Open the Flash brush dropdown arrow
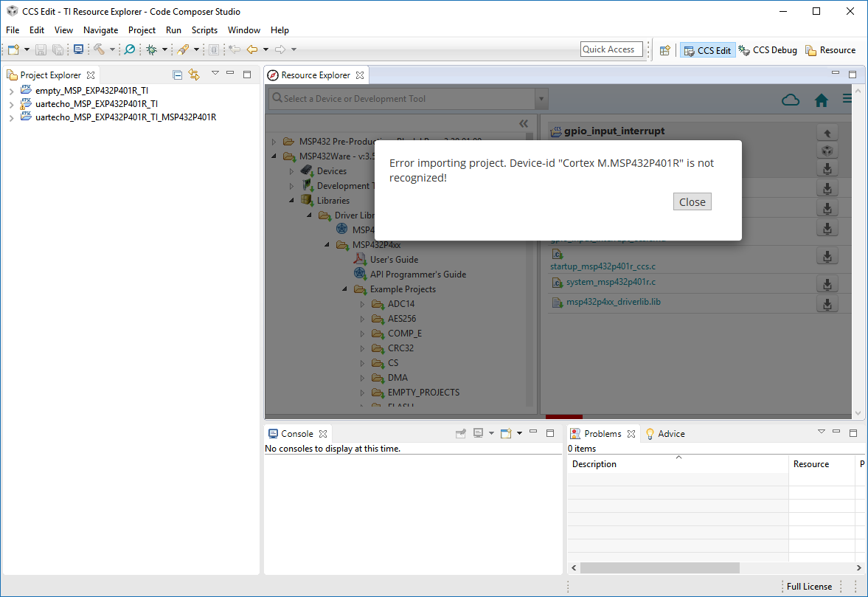 pos(196,50)
